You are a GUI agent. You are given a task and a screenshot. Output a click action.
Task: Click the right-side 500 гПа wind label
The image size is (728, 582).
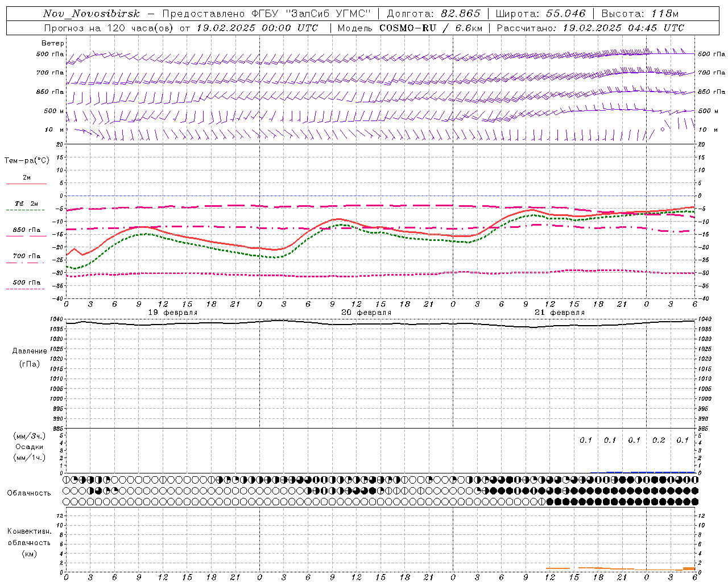pyautogui.click(x=712, y=55)
